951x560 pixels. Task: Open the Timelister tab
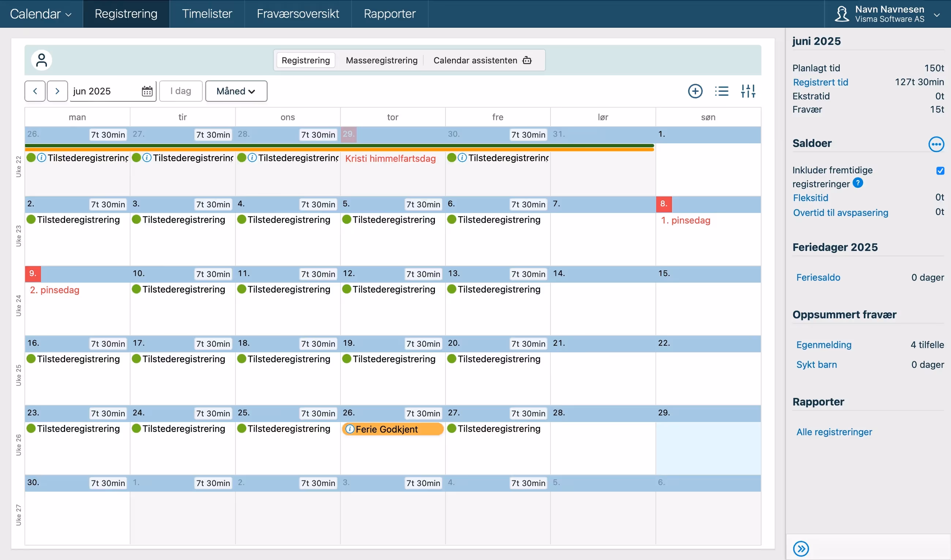point(207,14)
